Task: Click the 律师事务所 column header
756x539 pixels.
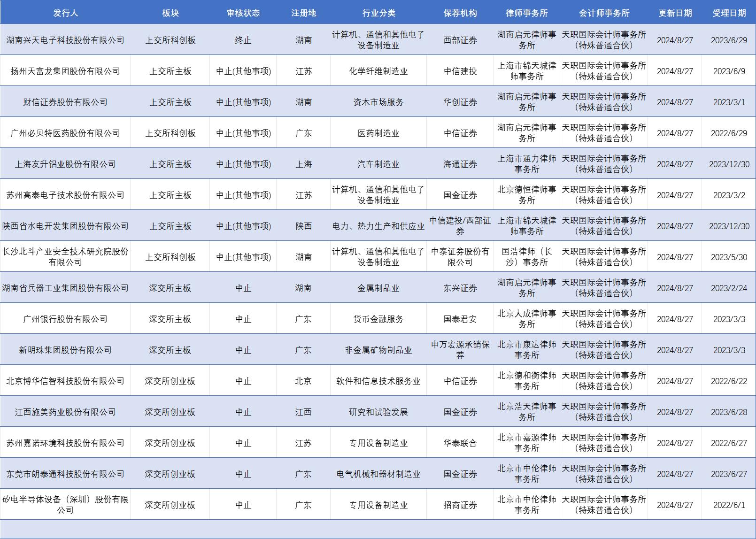Action: [x=526, y=13]
